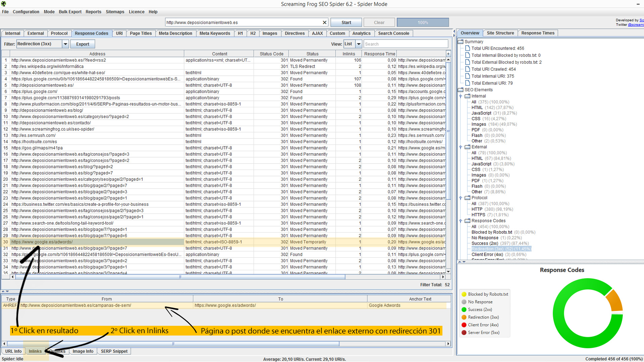Viewport: 644px width, 362px height.
Task: Click the Start crawl button
Action: (346, 22)
